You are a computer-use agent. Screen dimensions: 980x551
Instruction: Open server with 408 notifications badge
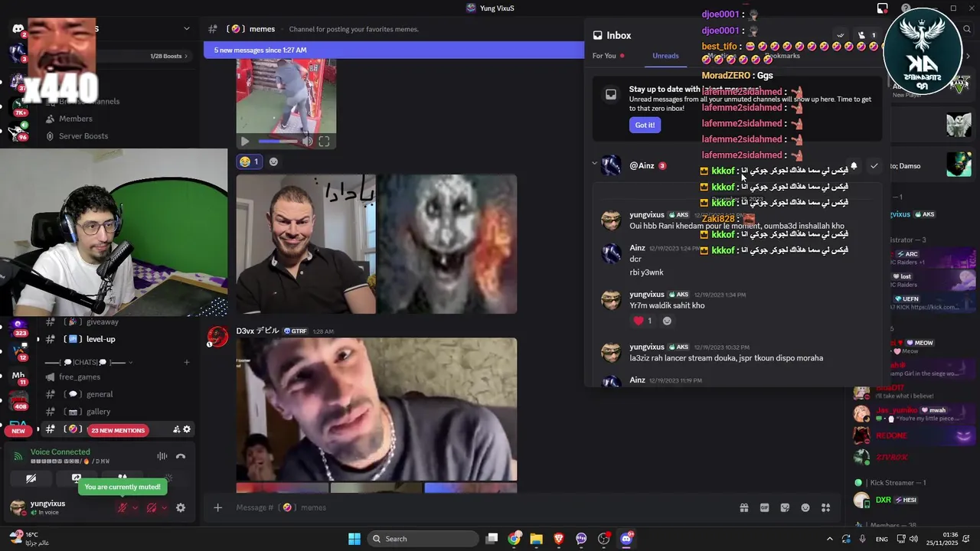pyautogui.click(x=18, y=401)
